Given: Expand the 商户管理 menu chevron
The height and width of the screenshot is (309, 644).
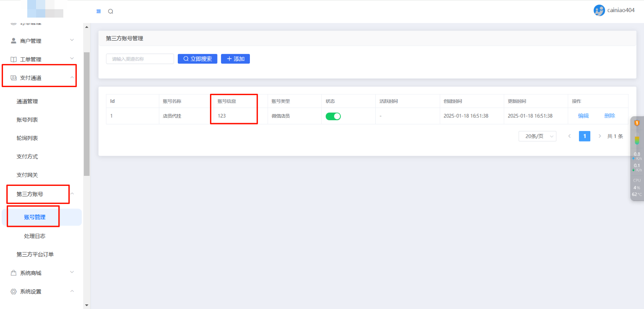Looking at the screenshot, I should pyautogui.click(x=72, y=40).
